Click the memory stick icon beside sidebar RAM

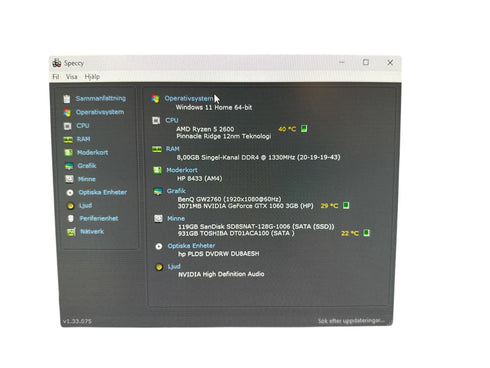tap(68, 140)
